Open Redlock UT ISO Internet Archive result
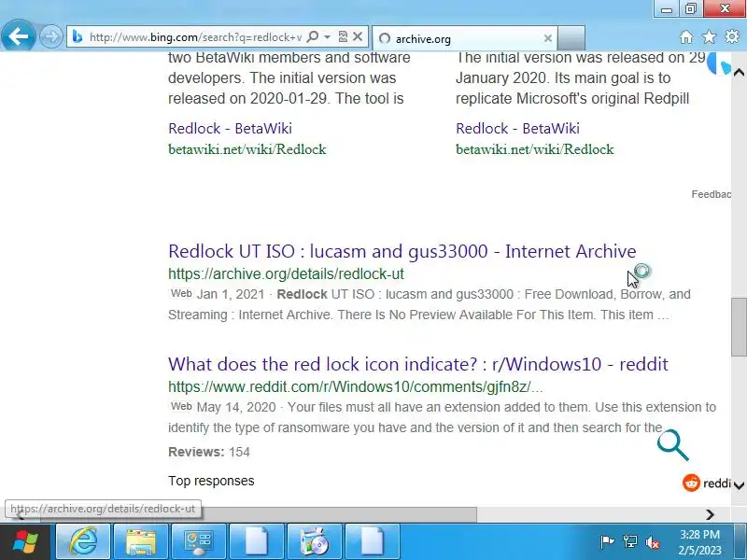Viewport: 747px width, 560px height. point(402,251)
